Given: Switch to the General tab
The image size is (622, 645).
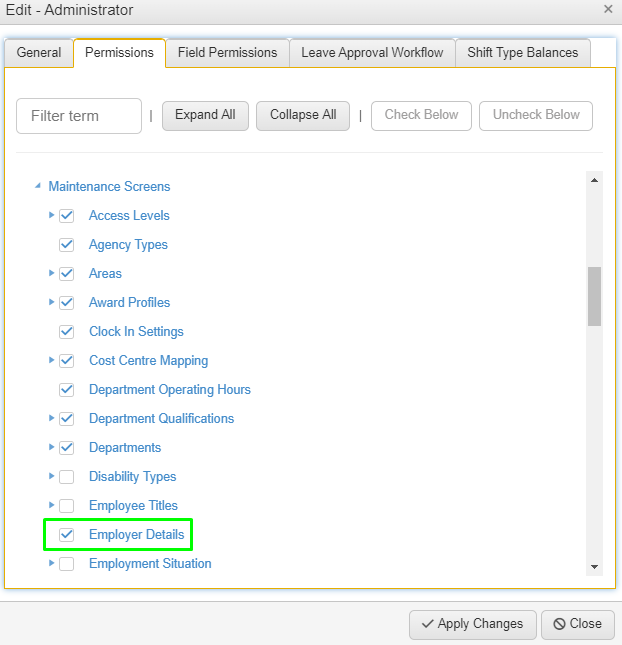Looking at the screenshot, I should 39,53.
